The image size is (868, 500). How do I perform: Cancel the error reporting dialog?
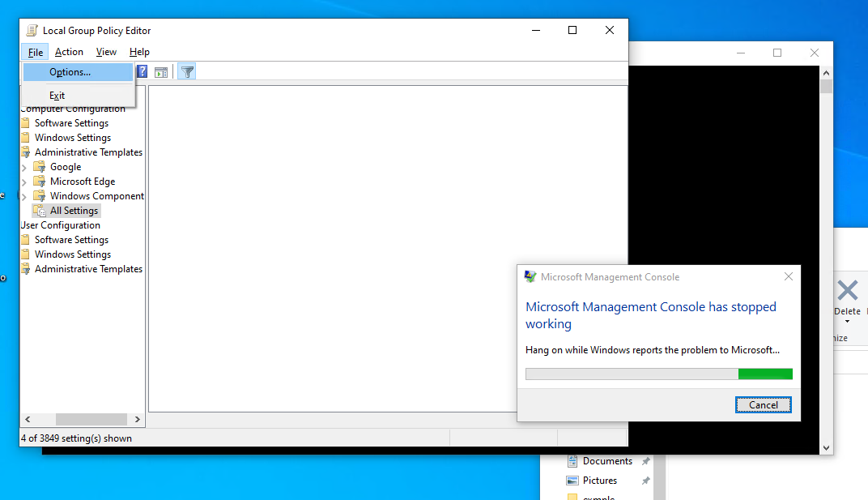point(764,405)
